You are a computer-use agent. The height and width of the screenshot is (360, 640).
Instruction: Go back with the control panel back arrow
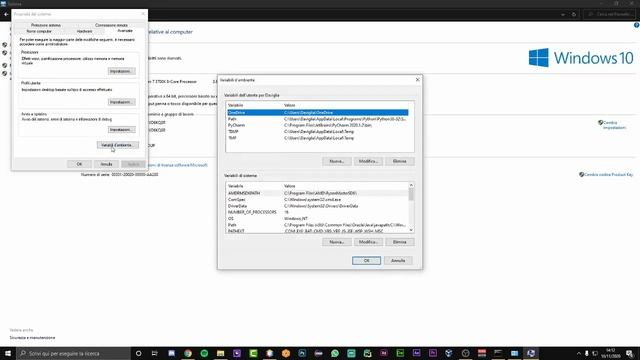coord(6,14)
